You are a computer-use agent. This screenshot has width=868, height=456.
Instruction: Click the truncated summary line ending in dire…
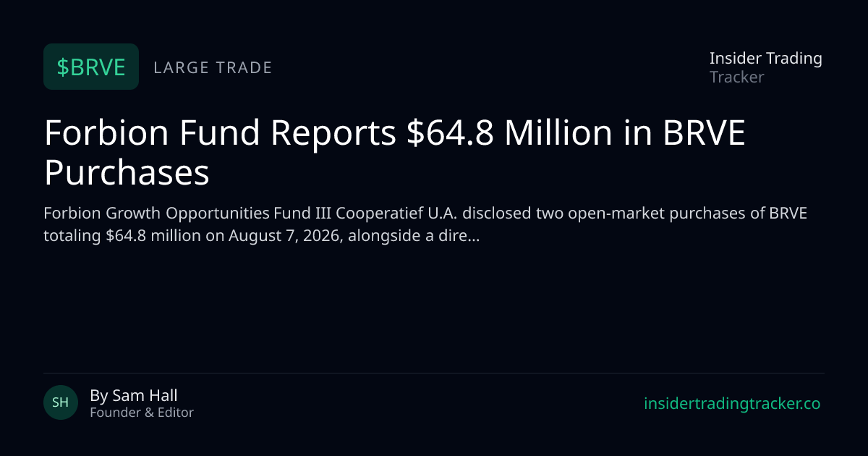click(x=262, y=235)
